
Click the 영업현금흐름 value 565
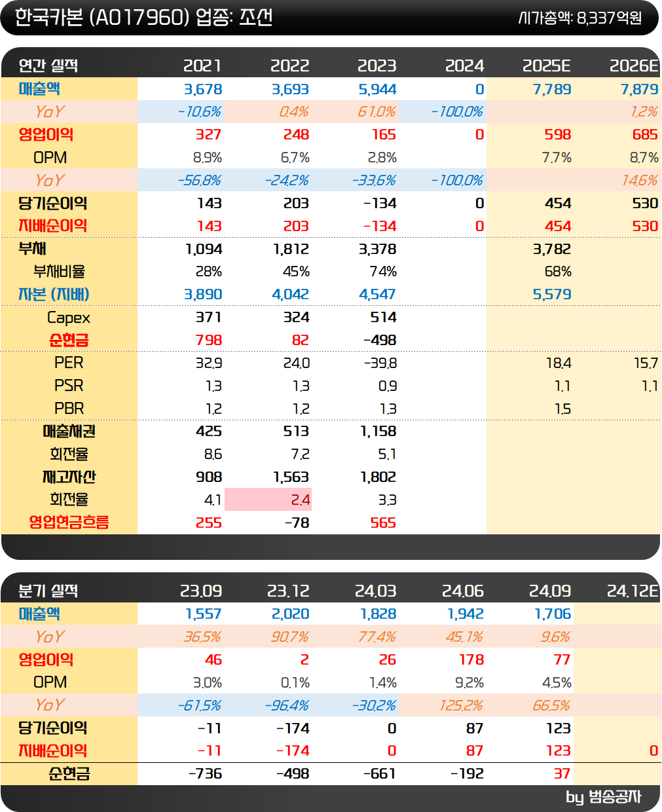click(x=383, y=523)
